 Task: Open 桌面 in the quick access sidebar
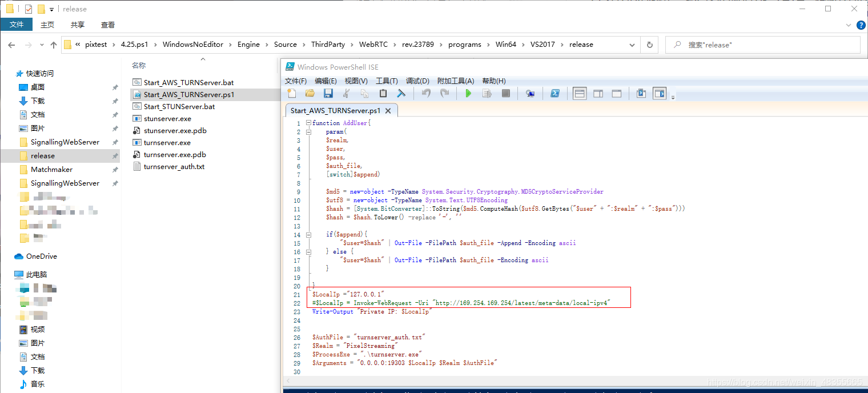tap(38, 87)
